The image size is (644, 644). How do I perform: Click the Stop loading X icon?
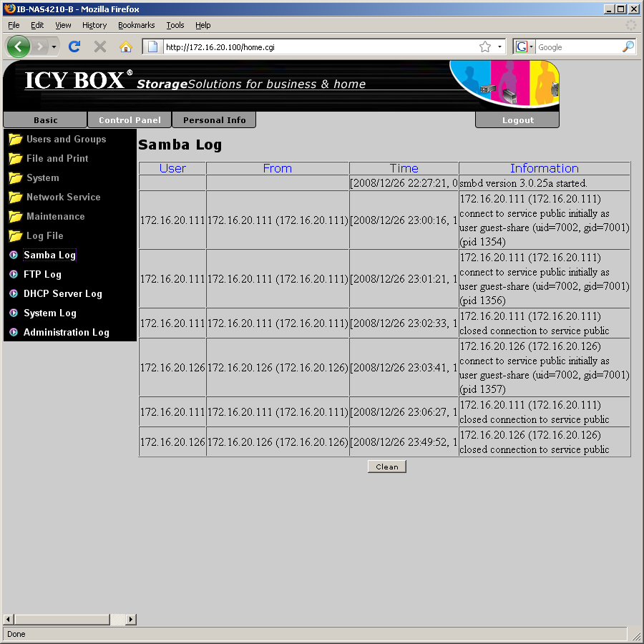(x=99, y=47)
